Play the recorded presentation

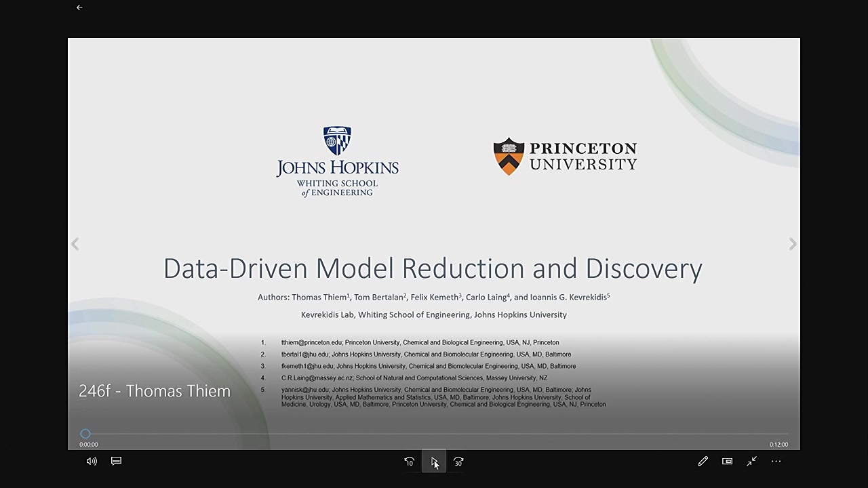click(x=434, y=462)
